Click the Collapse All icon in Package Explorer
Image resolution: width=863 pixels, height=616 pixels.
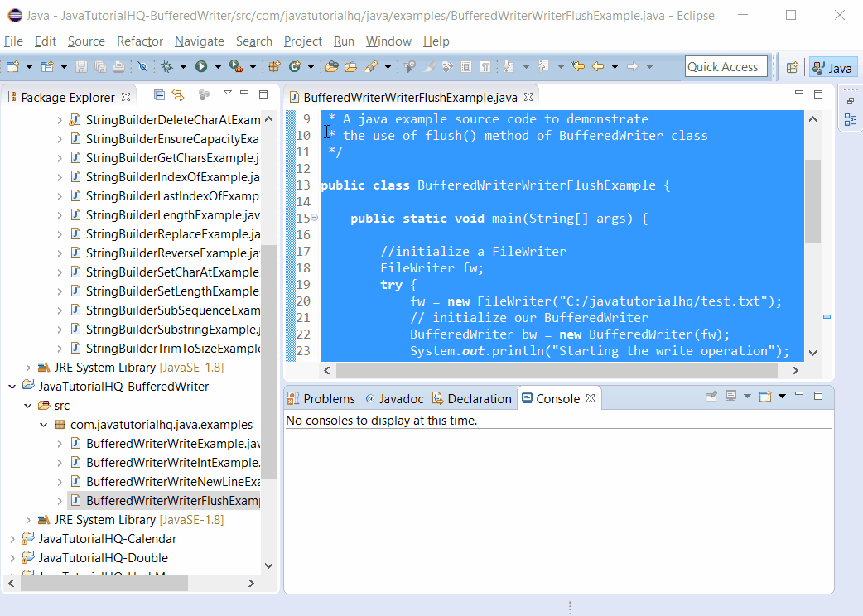coord(159,94)
